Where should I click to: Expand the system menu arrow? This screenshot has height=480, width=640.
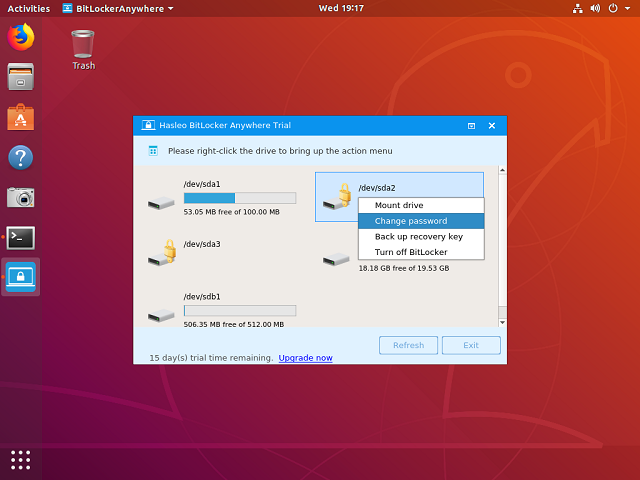[x=627, y=9]
